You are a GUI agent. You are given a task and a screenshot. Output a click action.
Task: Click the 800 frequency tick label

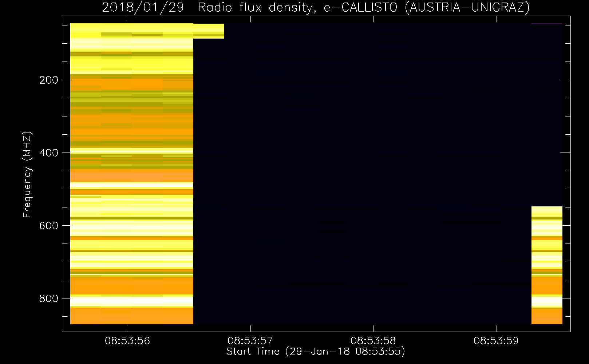(49, 298)
